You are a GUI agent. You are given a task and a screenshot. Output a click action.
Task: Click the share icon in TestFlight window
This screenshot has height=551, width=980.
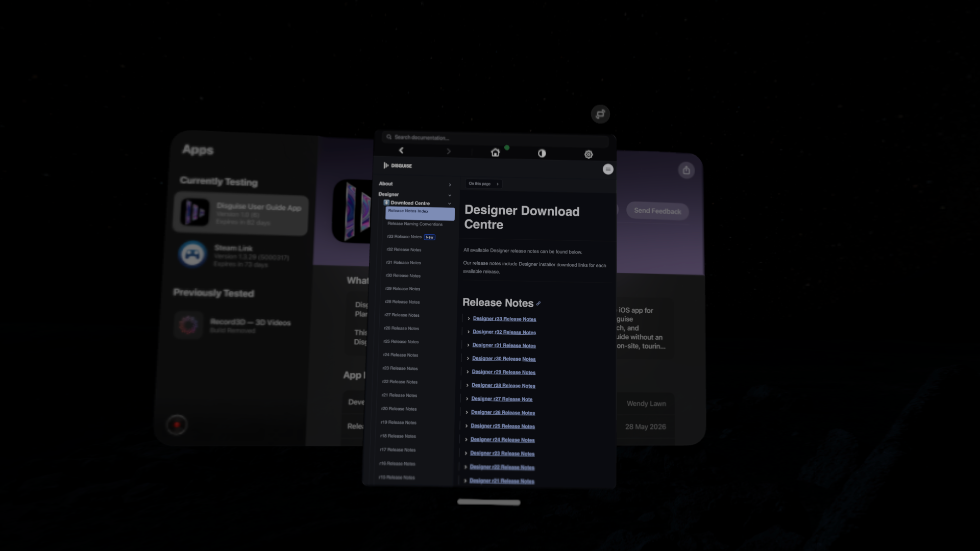point(687,170)
